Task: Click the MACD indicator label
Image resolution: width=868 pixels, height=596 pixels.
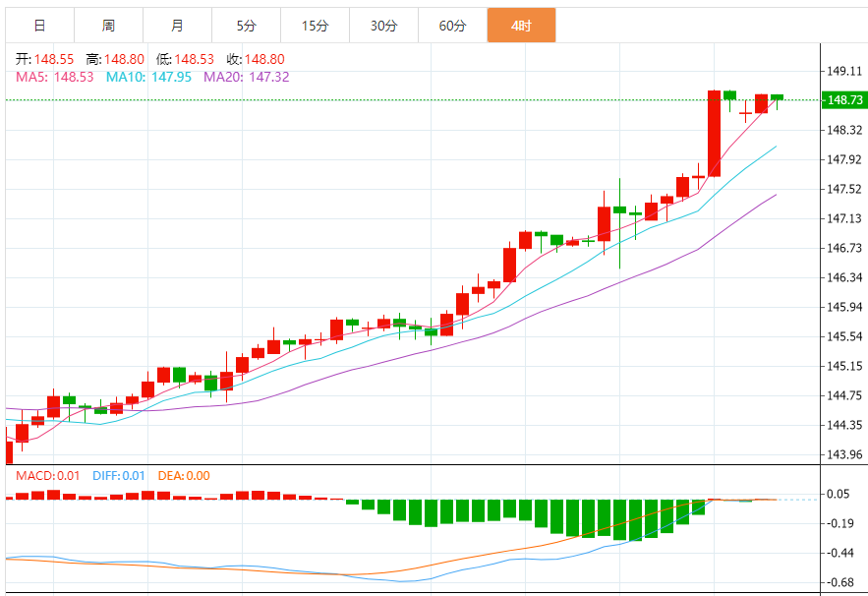Action: pyautogui.click(x=47, y=476)
